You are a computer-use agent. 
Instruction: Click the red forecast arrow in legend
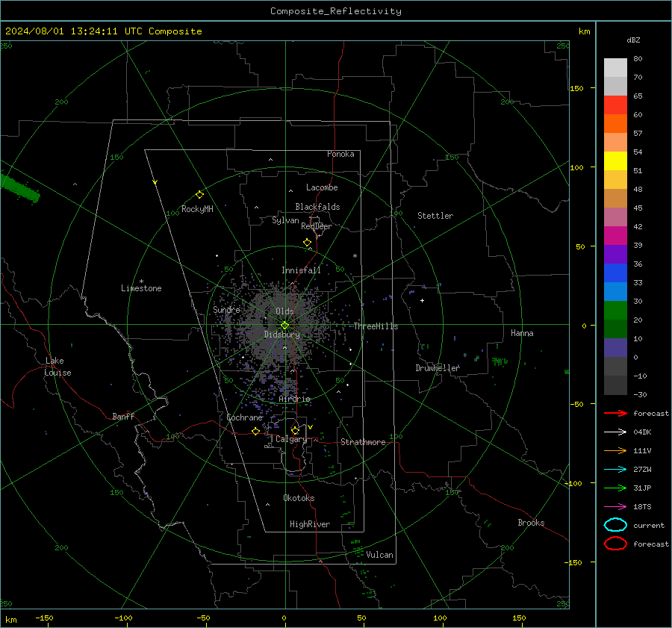[x=615, y=413]
